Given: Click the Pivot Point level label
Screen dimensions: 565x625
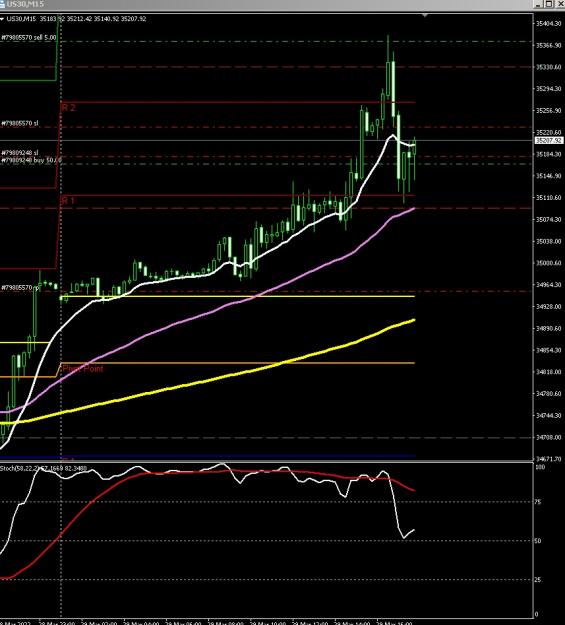Looking at the screenshot, I should (x=83, y=369).
